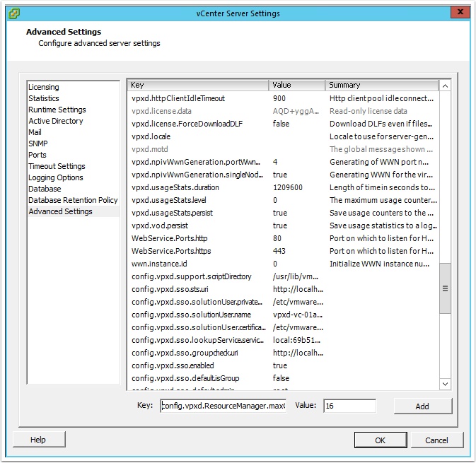The image size is (476, 463).
Task: Click the vertical scrollbar thumb
Action: tap(445, 288)
